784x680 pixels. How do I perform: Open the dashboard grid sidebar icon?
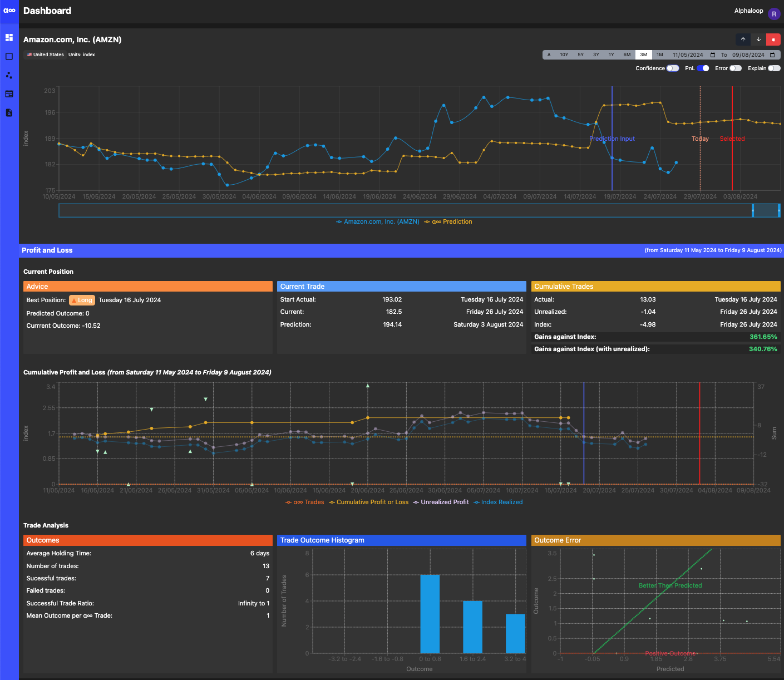coord(9,37)
